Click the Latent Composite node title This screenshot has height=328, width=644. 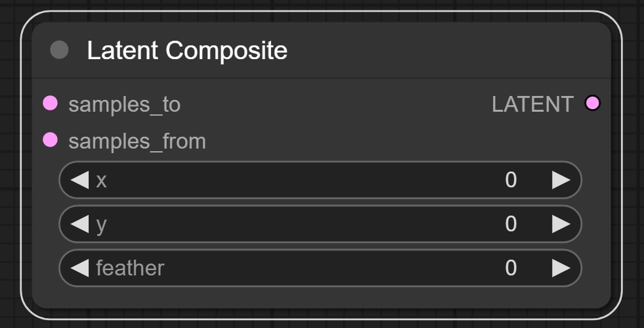click(x=187, y=51)
